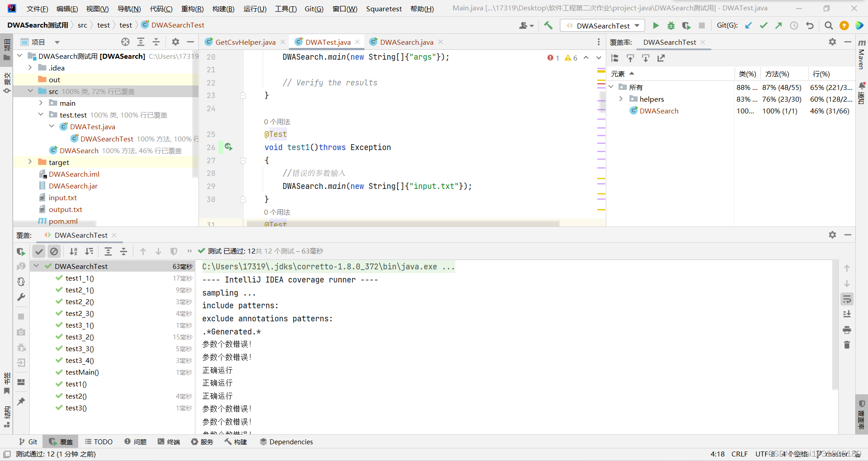Expand the helpers coverage row
Viewport: 868px width, 461px height.
pyautogui.click(x=621, y=99)
